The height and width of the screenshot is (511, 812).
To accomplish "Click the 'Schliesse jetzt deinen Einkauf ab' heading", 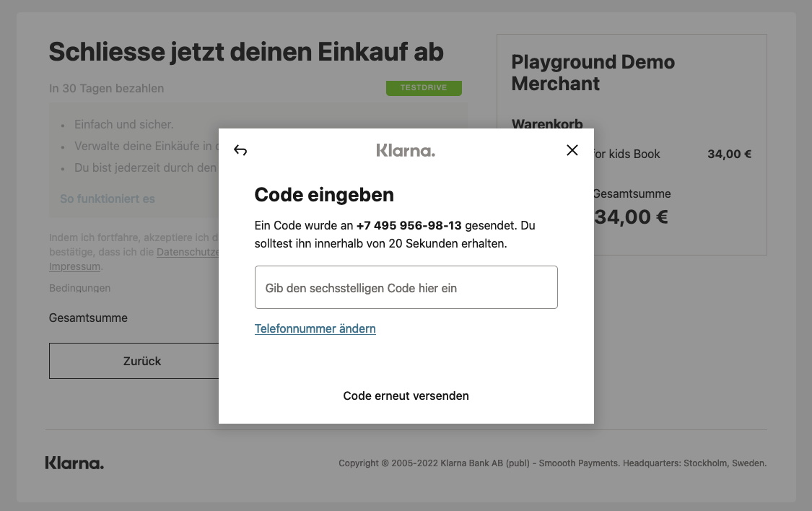I will click(x=246, y=52).
